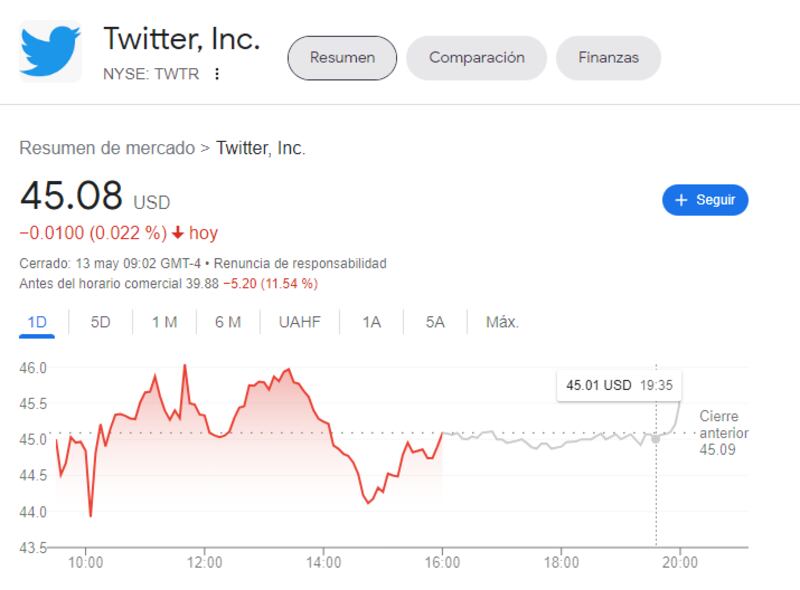This screenshot has width=800, height=590.
Task: Show the 1 M chart range
Action: pyautogui.click(x=164, y=322)
